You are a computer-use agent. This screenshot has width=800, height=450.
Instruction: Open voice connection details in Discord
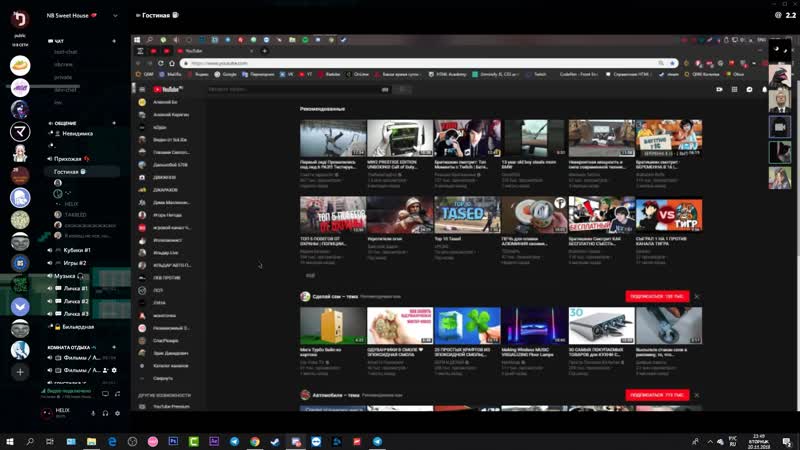pyautogui.click(x=66, y=391)
